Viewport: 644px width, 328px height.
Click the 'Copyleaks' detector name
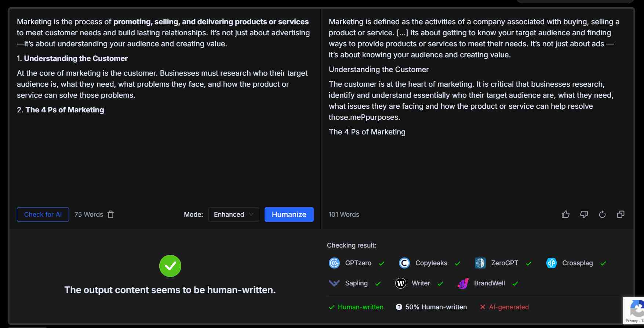[431, 263]
